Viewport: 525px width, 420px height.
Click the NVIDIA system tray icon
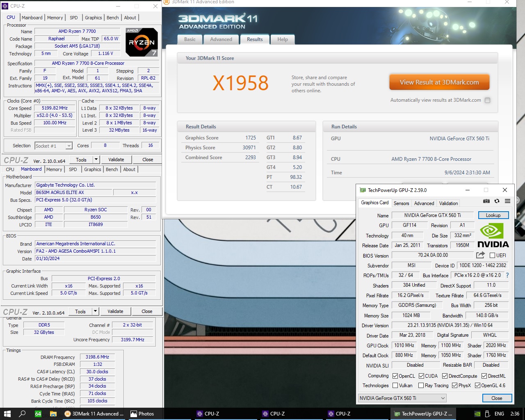point(477,414)
